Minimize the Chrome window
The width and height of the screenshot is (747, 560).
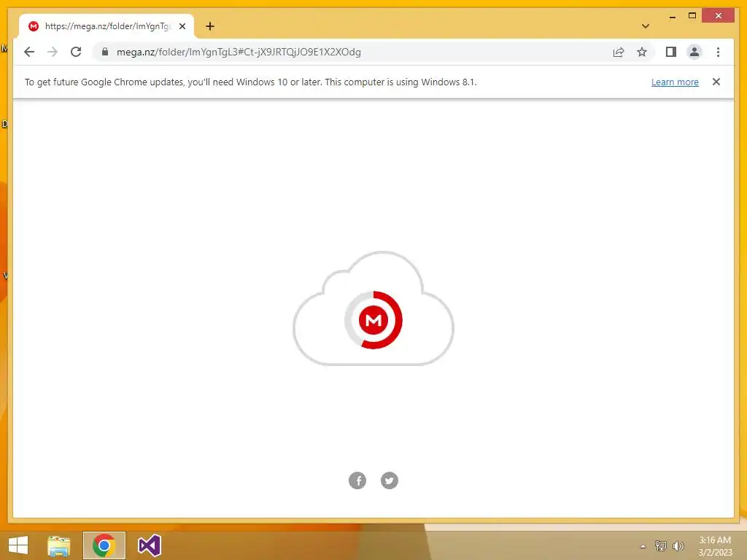coord(672,16)
